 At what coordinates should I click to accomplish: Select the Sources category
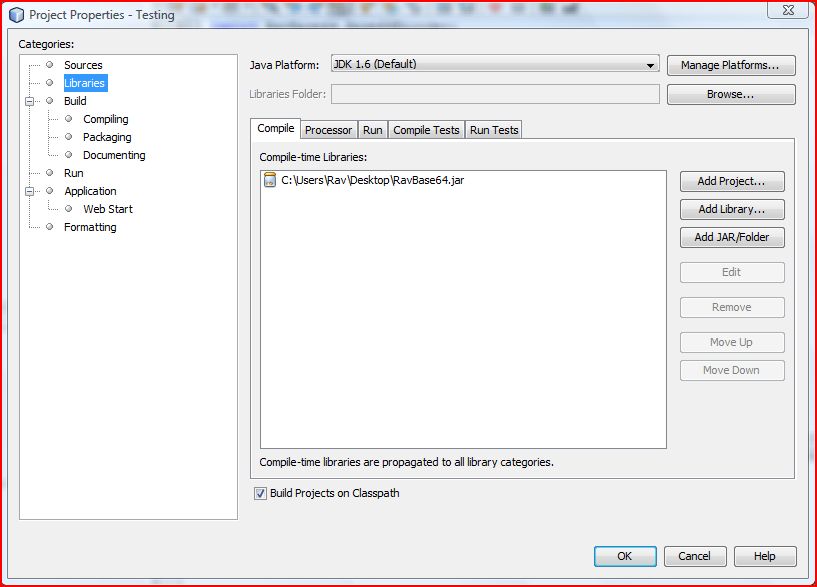[83, 65]
